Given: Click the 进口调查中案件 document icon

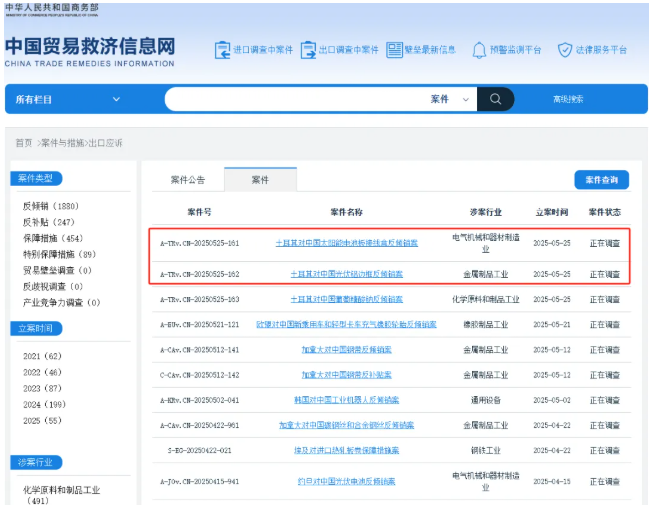Looking at the screenshot, I should click(223, 49).
